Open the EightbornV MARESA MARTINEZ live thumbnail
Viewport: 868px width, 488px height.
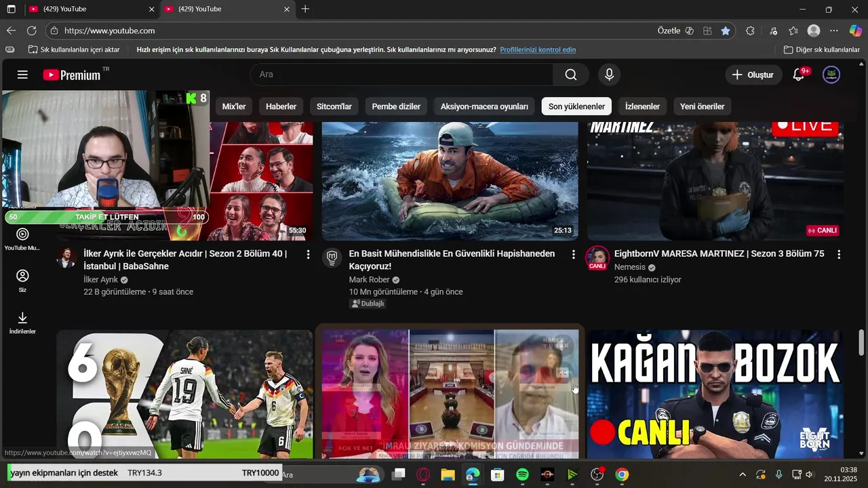point(715,181)
